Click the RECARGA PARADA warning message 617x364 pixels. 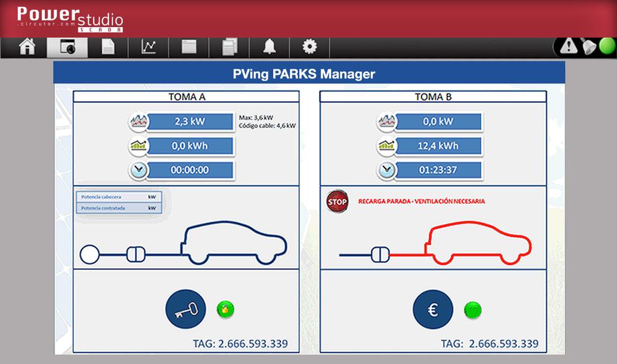(422, 201)
